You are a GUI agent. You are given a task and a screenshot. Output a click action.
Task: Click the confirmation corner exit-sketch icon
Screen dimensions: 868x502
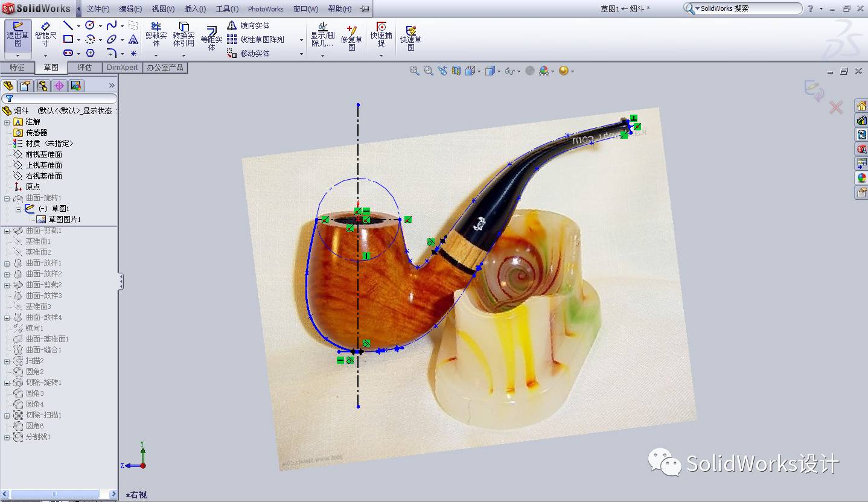(814, 91)
